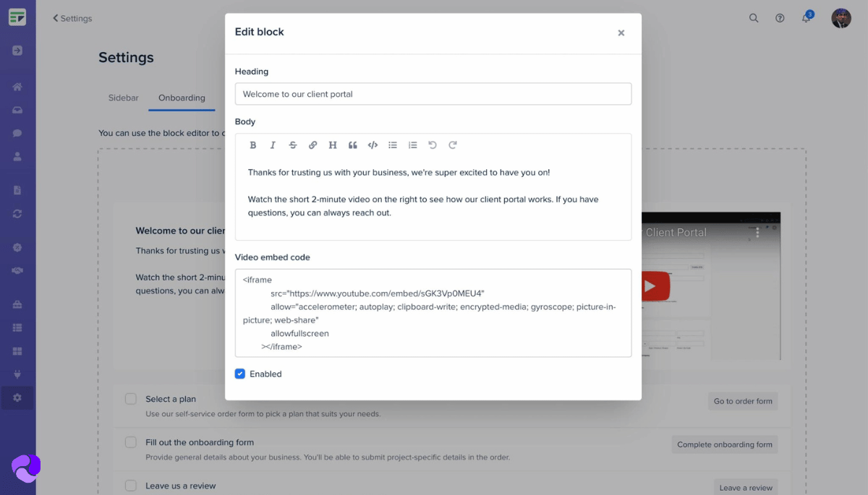The height and width of the screenshot is (495, 868).
Task: Switch to the Sidebar tab
Action: tap(123, 98)
